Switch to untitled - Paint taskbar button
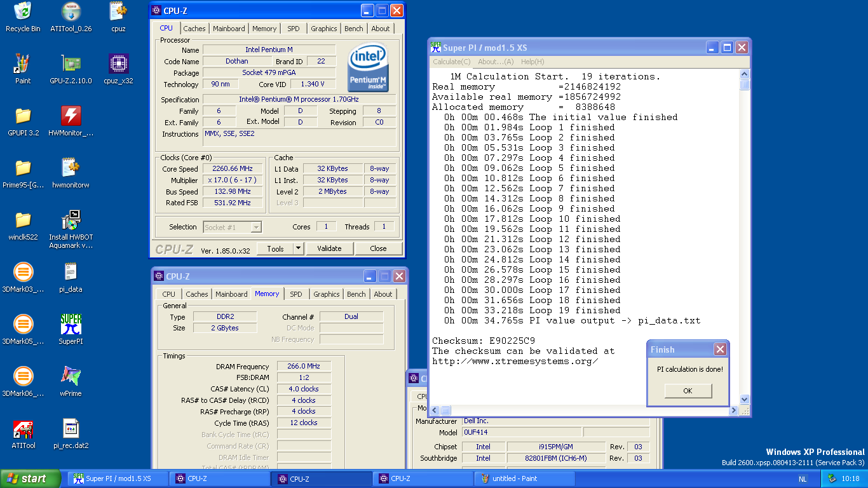 pos(526,478)
